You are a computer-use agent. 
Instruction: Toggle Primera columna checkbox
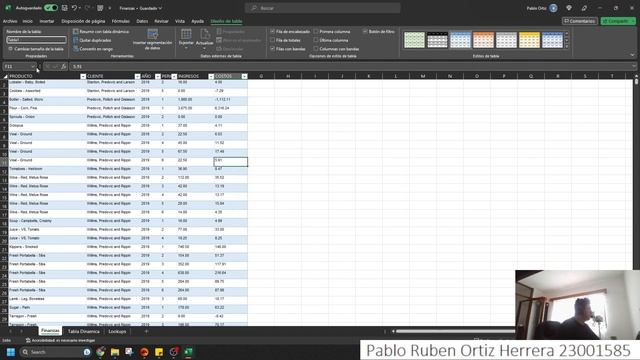[x=316, y=31]
